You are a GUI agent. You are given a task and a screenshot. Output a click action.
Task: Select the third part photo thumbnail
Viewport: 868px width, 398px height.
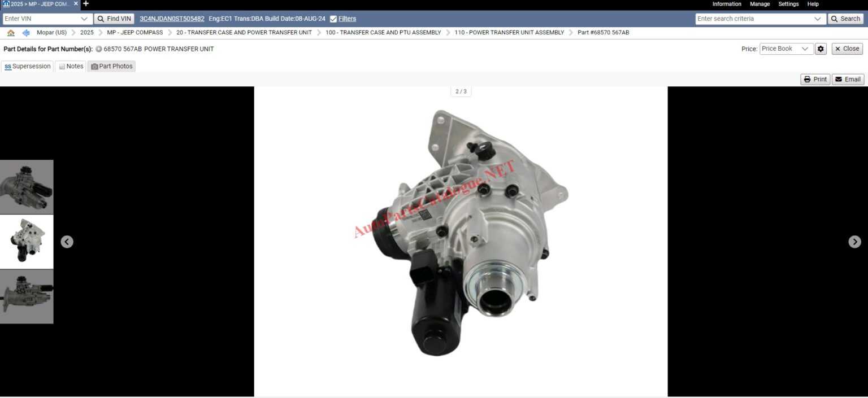[27, 296]
